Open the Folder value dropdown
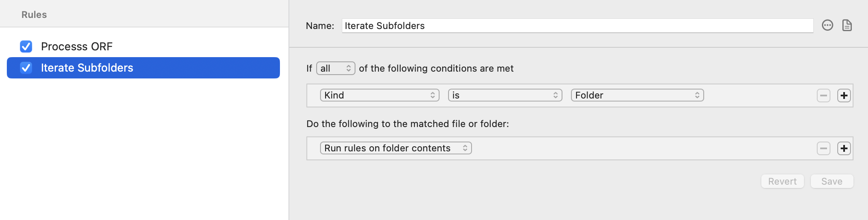868x220 pixels. [x=637, y=96]
